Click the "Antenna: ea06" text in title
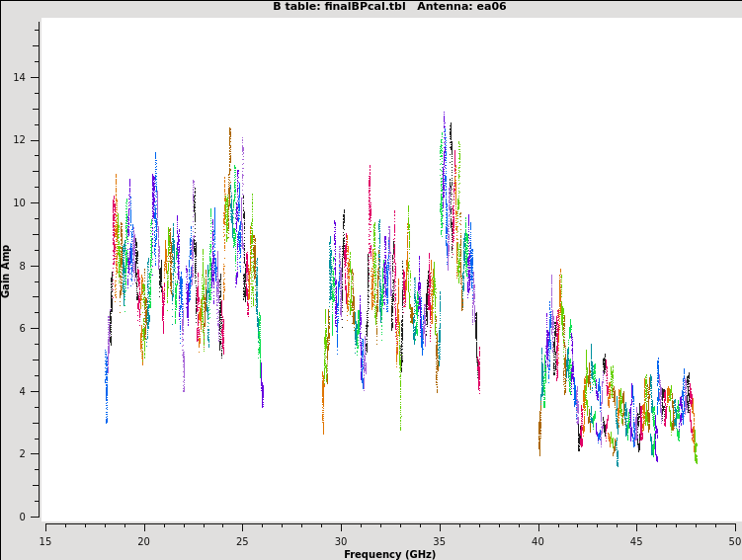742x560 pixels. 461,6
